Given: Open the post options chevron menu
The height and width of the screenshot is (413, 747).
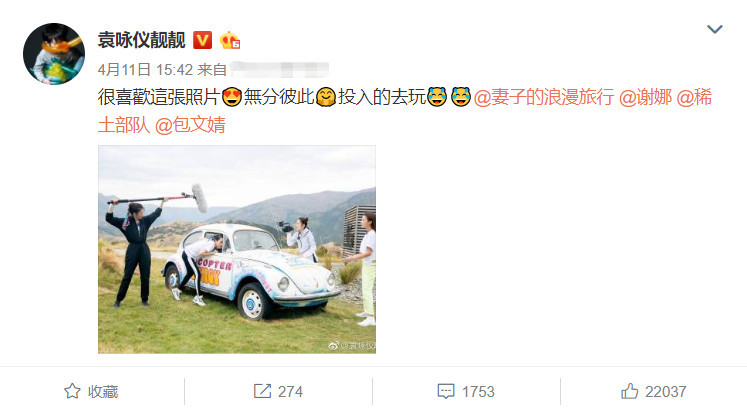Looking at the screenshot, I should click(715, 30).
